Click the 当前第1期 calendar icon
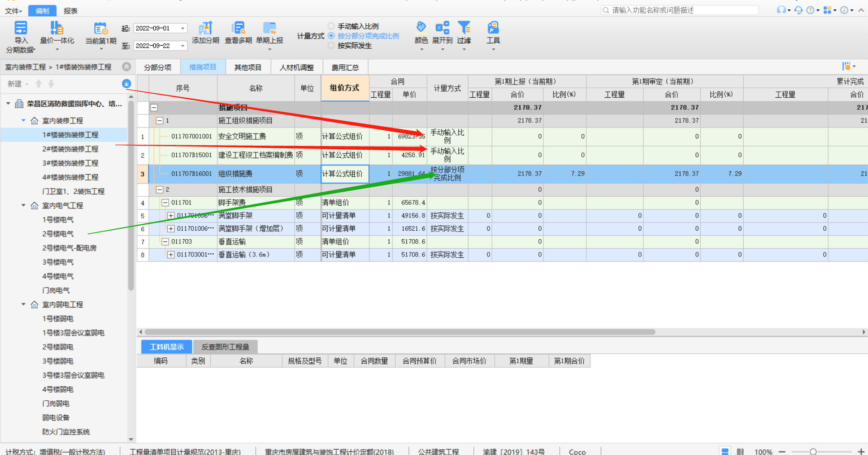The height and width of the screenshot is (455, 868). click(x=101, y=28)
